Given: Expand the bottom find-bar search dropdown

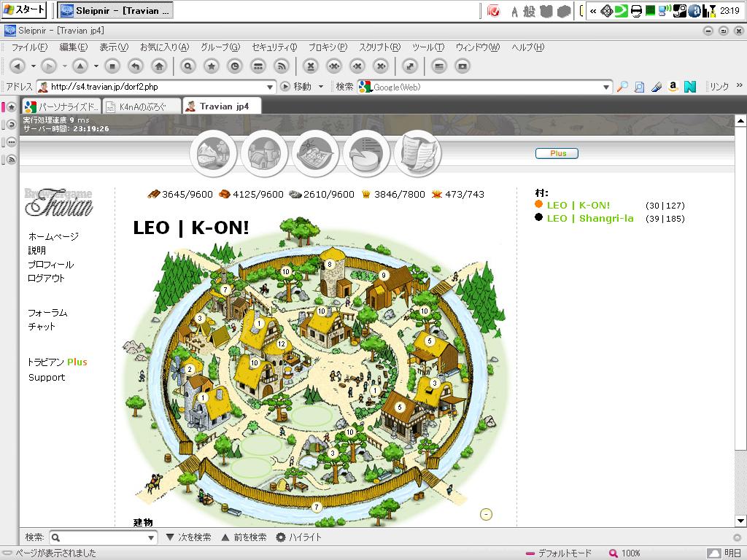Looking at the screenshot, I should tap(150, 537).
